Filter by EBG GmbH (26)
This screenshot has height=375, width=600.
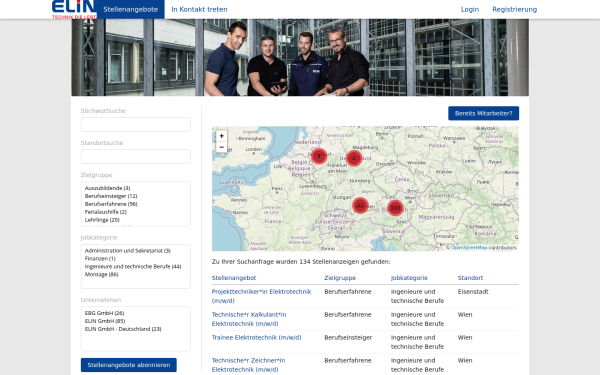click(104, 313)
